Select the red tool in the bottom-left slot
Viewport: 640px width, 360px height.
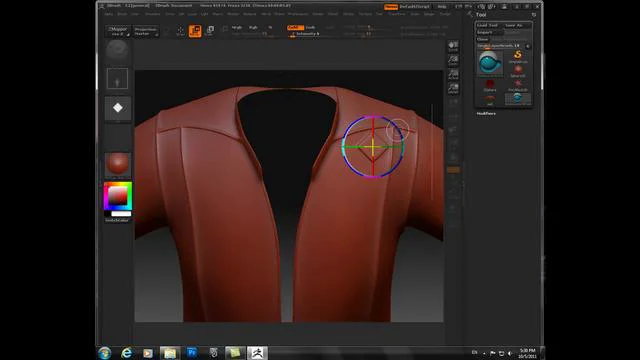pyautogui.click(x=490, y=99)
